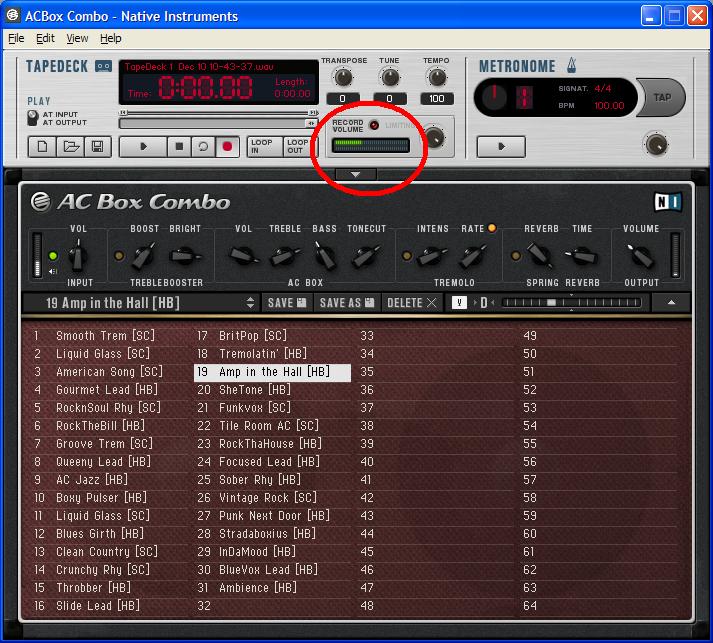Click the orange Rate sync LED
This screenshot has width=713, height=643.
(x=492, y=228)
